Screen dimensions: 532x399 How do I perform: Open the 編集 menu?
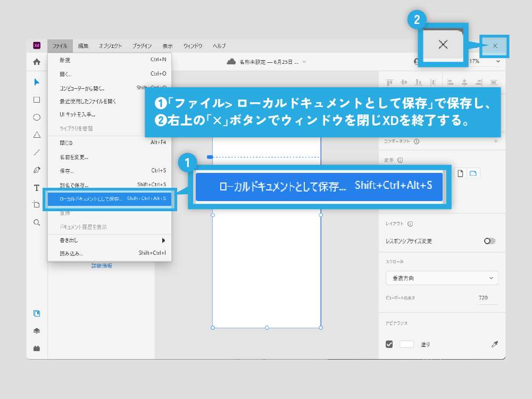tap(83, 46)
